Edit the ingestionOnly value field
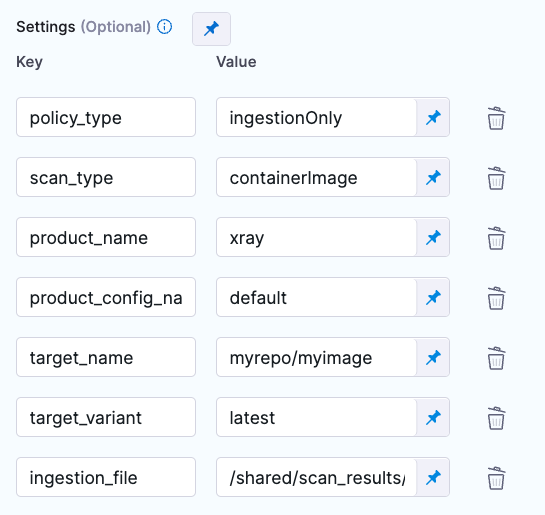This screenshot has width=545, height=515. (x=316, y=117)
